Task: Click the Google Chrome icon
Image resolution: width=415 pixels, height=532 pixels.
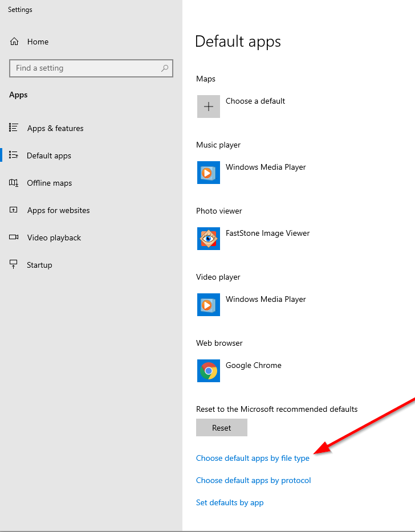Action: pyautogui.click(x=209, y=371)
